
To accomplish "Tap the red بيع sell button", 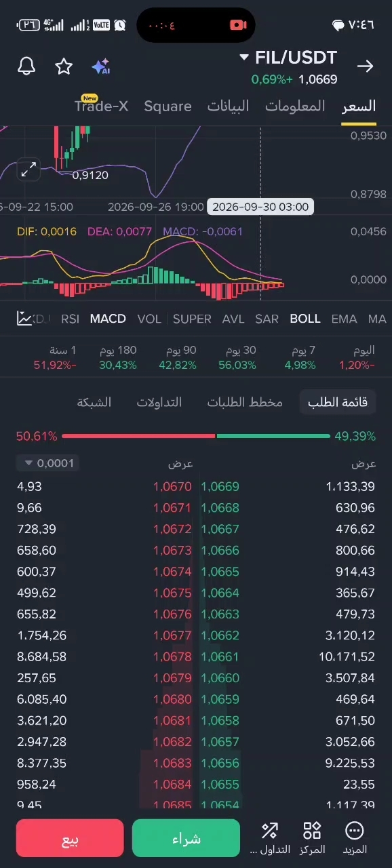I will coord(70,838).
